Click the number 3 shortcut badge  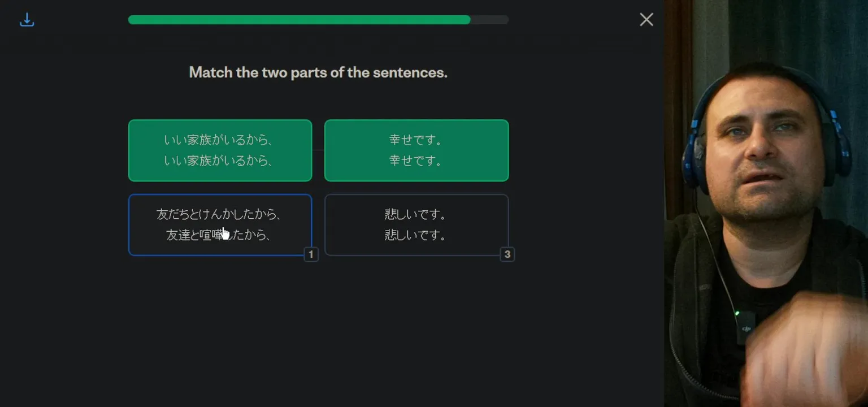507,254
